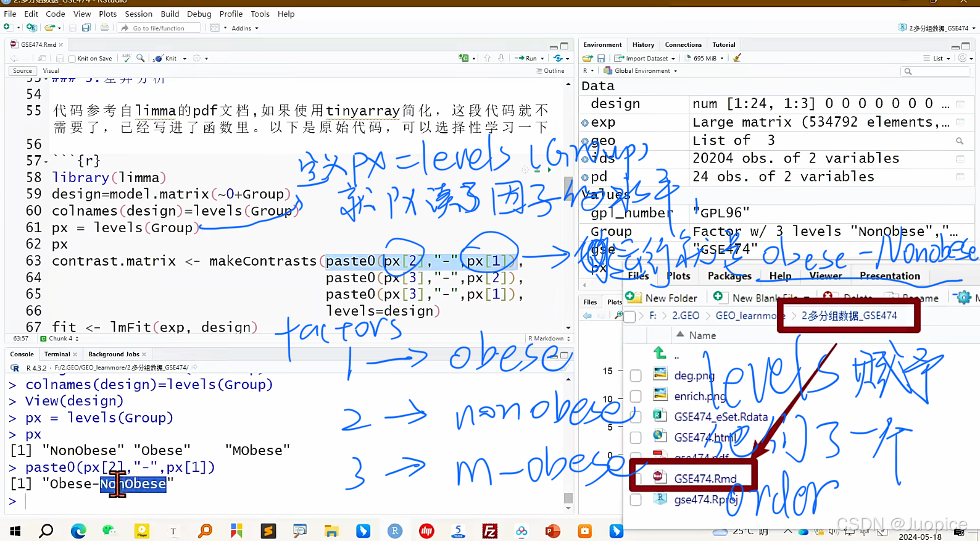This screenshot has width=980, height=541.
Task: Clear environment objects with broom icon
Action: pyautogui.click(x=737, y=58)
